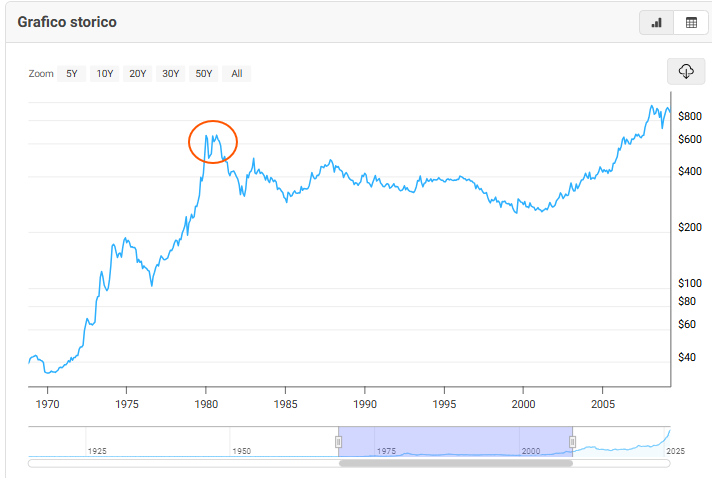The height and width of the screenshot is (478, 712).
Task: Select the 10Y zoom range
Action: point(104,73)
